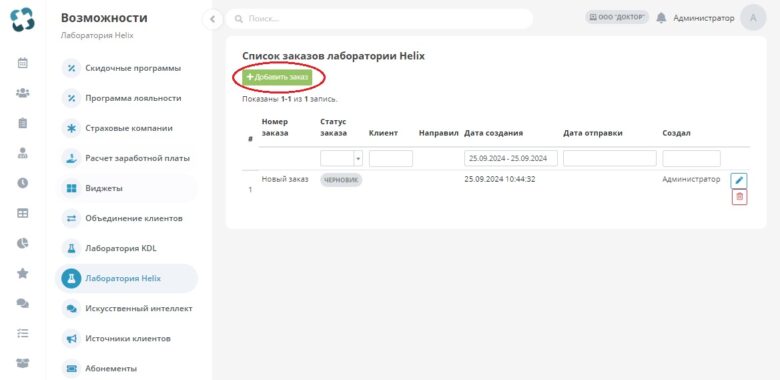The height and width of the screenshot is (380, 780).
Task: Open the pie chart reports icon
Action: [x=22, y=243]
